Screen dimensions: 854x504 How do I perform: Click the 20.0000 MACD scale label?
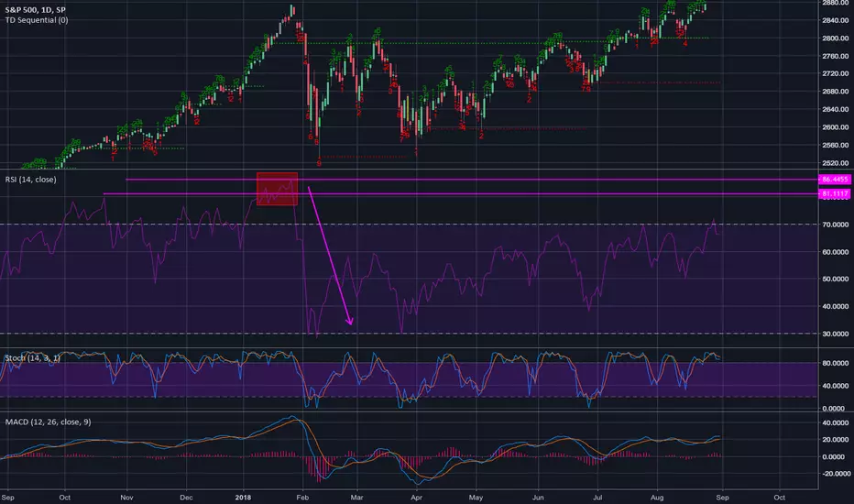tap(836, 440)
